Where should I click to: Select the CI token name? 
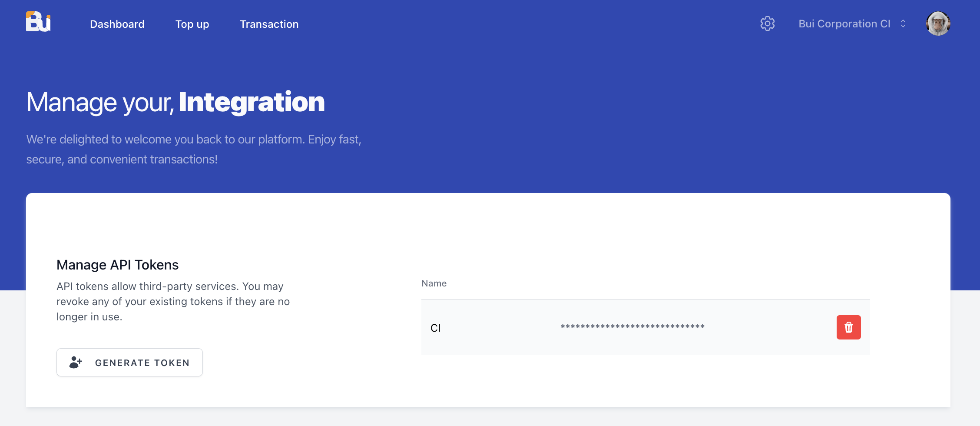point(436,328)
